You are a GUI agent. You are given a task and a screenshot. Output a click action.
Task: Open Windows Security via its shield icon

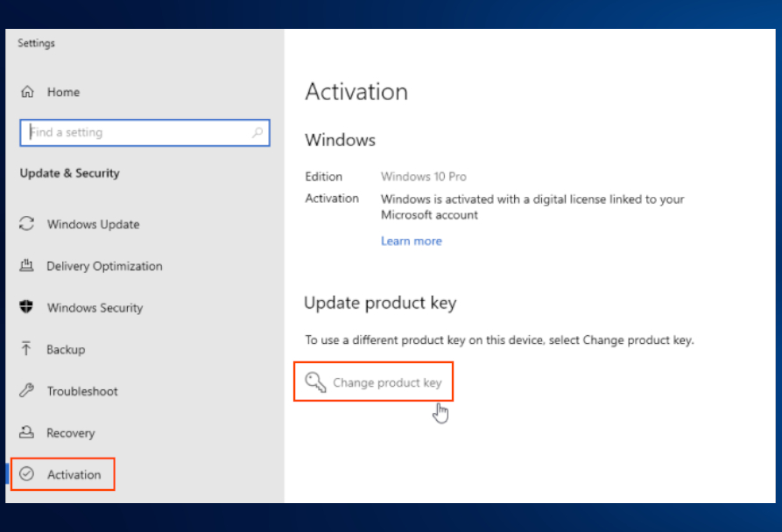(x=29, y=308)
